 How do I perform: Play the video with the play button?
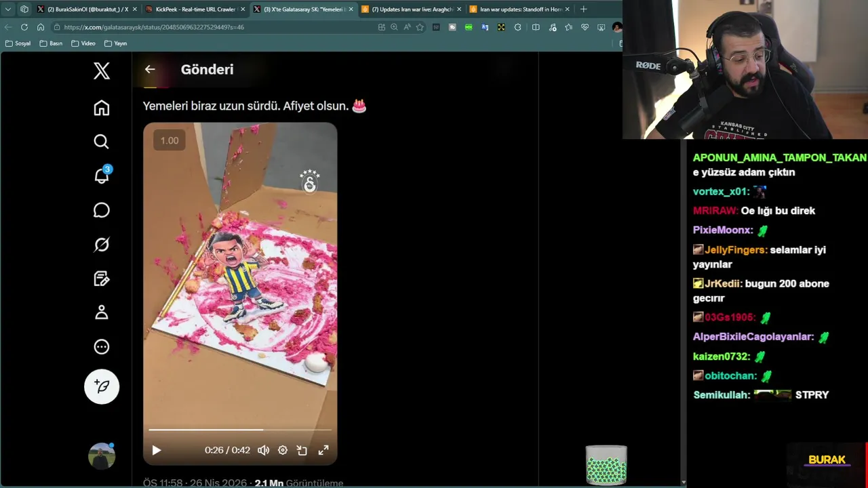pos(157,450)
